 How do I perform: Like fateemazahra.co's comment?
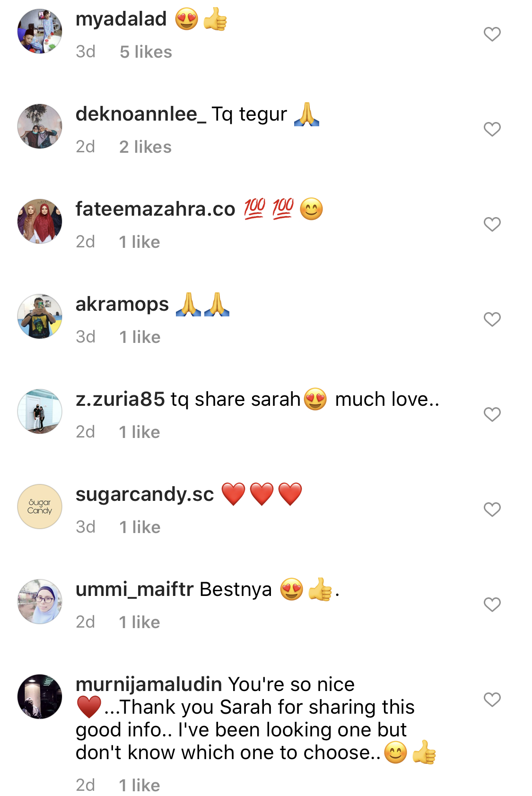click(x=492, y=224)
